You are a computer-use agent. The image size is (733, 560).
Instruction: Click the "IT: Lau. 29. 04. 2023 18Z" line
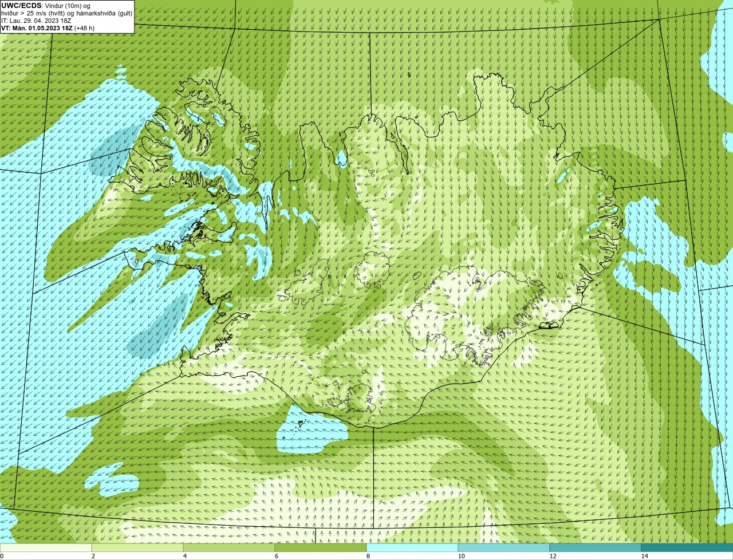click(x=37, y=21)
